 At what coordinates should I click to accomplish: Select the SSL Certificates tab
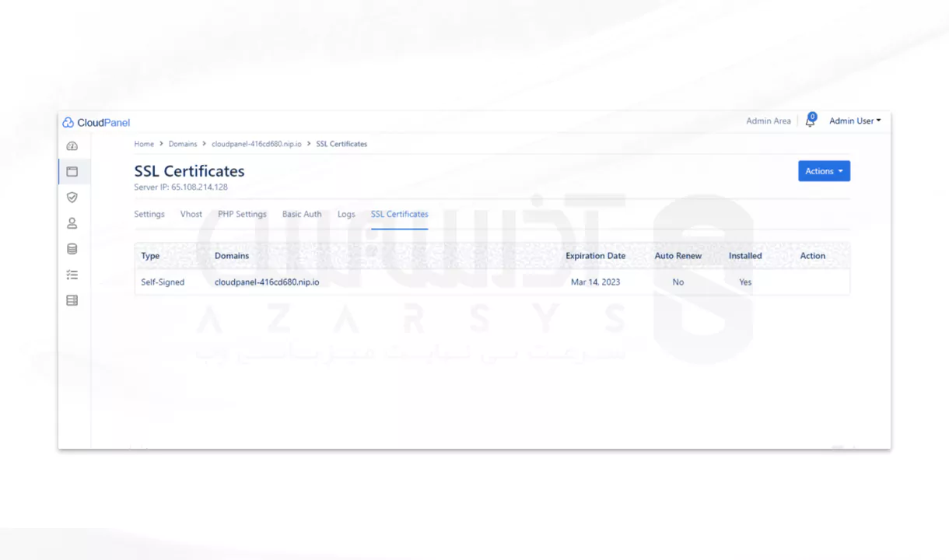[399, 214]
